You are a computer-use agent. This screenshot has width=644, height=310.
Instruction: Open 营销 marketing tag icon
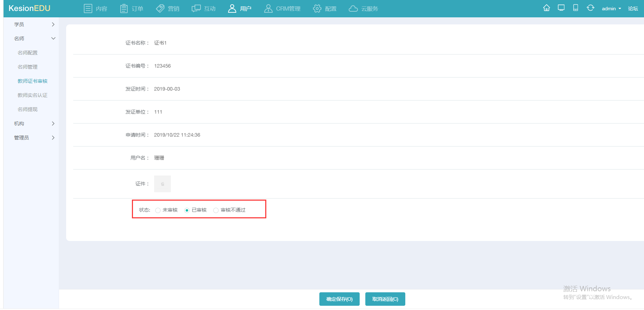[160, 8]
